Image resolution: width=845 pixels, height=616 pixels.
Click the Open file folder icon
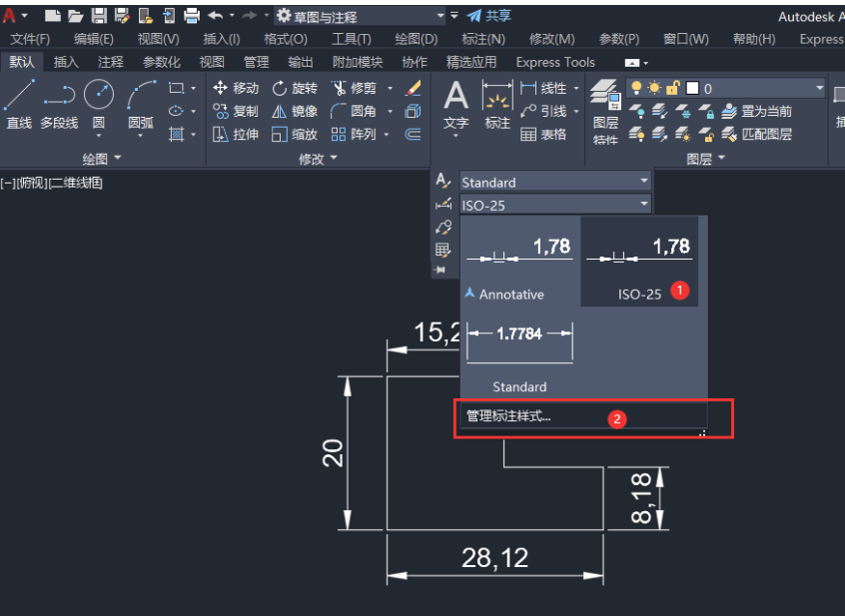tap(76, 16)
